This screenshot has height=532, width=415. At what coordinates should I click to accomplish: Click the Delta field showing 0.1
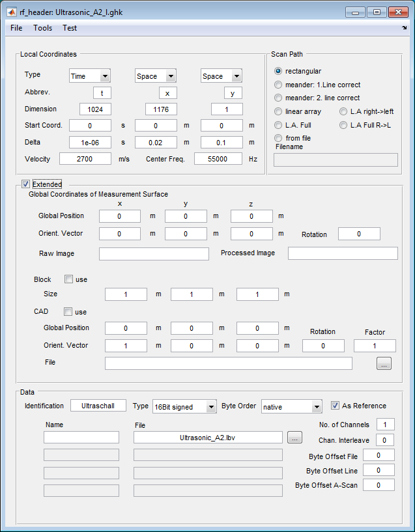222,143
